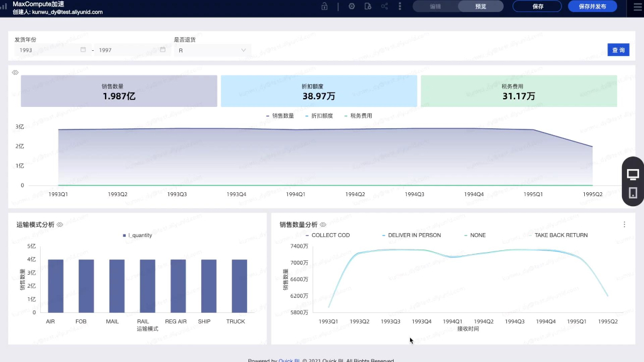Toggle the eye icon beside 销售数量分析 title
Viewport: 644px width, 362px height.
323,224
